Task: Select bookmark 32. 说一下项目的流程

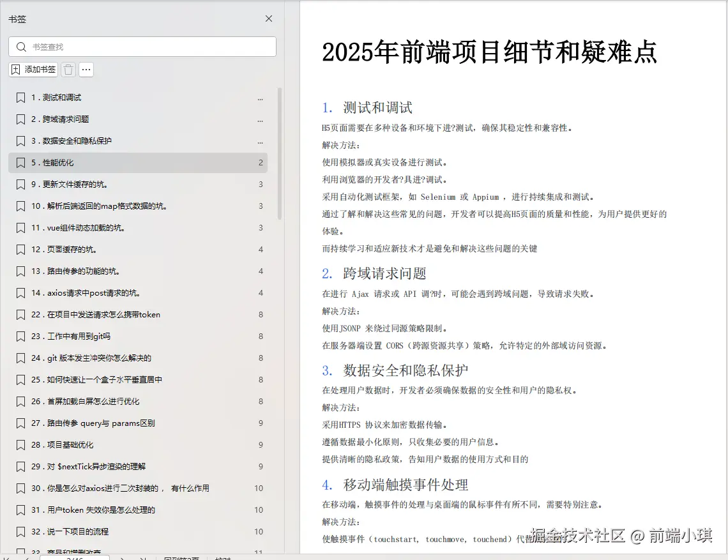Action: (138, 532)
